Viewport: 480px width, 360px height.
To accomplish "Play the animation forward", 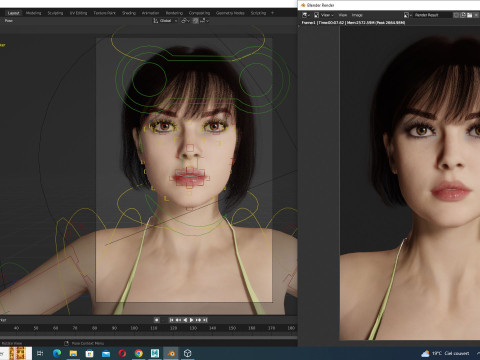I will tap(191, 320).
